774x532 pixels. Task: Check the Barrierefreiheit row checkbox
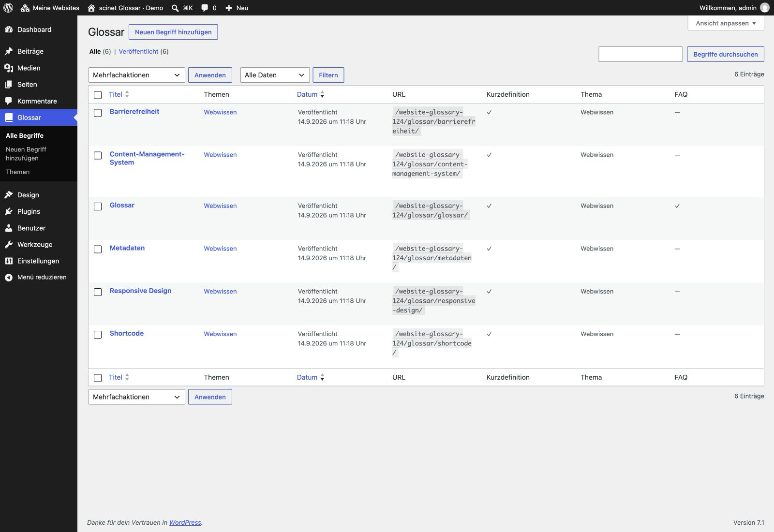click(98, 113)
